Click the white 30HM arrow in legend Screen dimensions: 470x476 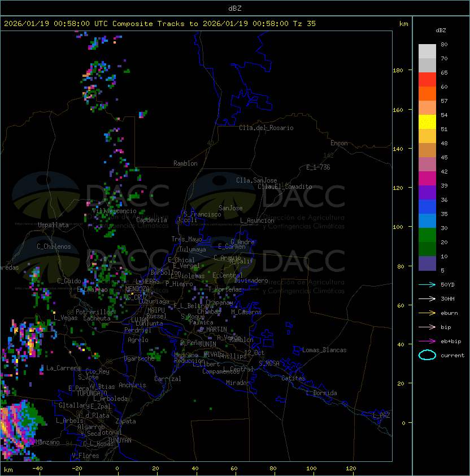click(x=427, y=298)
